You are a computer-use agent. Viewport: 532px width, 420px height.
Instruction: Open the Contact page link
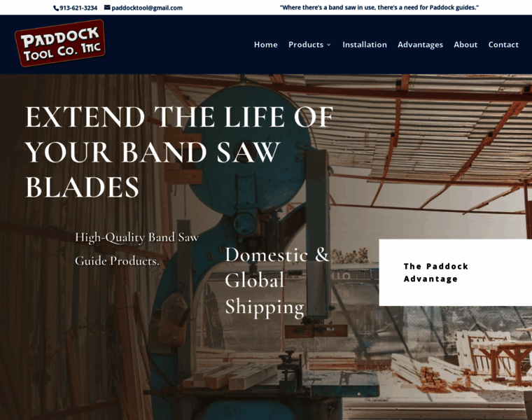coord(503,44)
